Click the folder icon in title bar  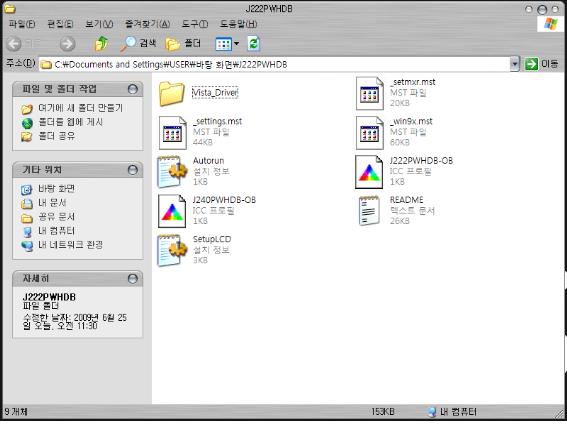coord(9,9)
